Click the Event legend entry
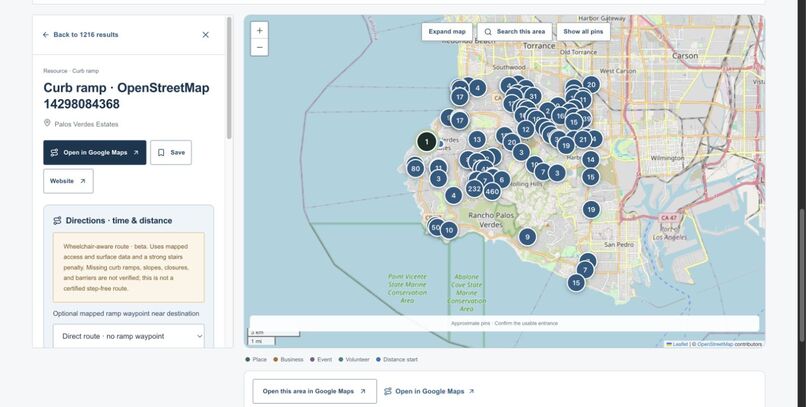Screen dimensions: 806x407 tap(321, 360)
